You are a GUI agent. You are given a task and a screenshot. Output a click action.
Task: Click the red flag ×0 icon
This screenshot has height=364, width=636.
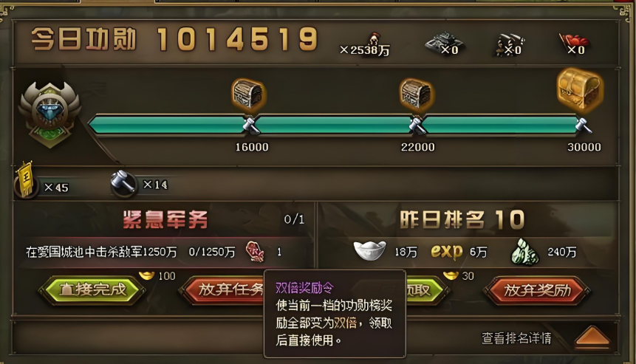573,44
